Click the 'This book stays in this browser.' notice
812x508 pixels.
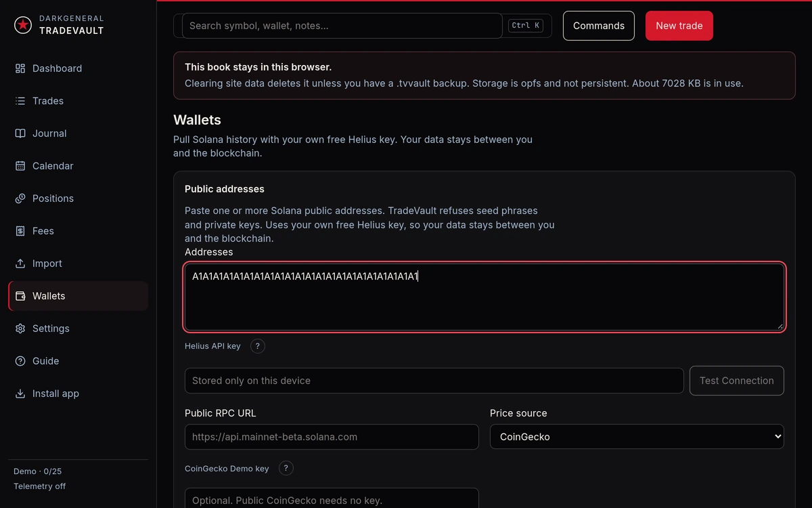(258, 67)
